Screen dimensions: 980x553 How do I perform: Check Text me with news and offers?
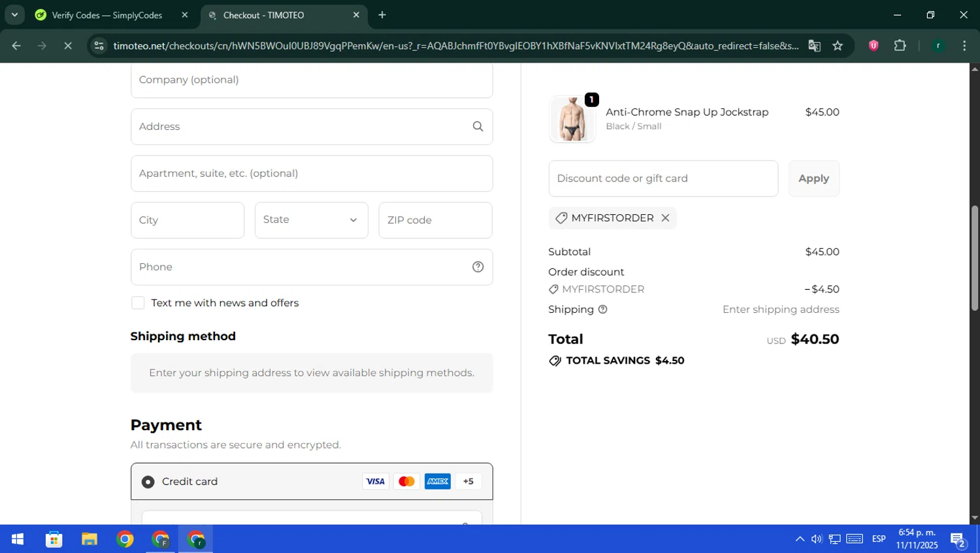(x=138, y=303)
